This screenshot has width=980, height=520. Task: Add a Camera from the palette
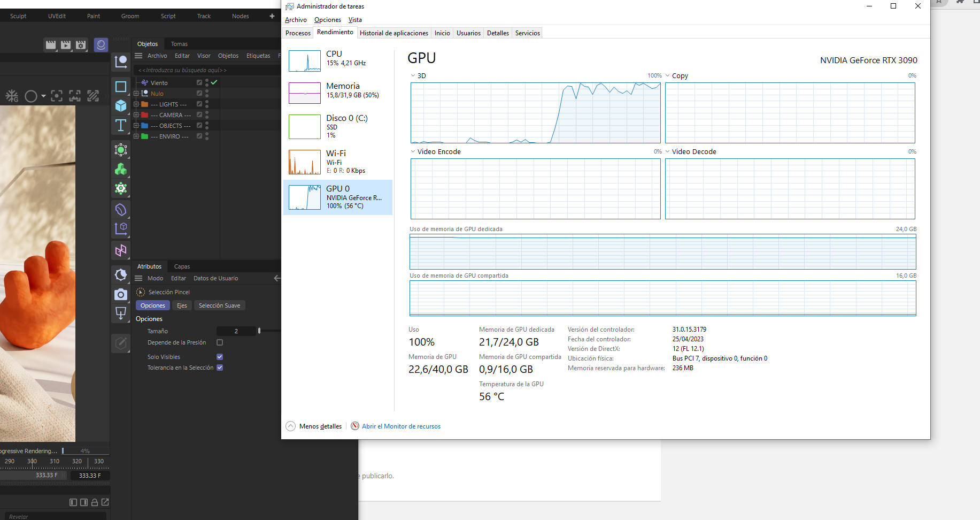[121, 294]
